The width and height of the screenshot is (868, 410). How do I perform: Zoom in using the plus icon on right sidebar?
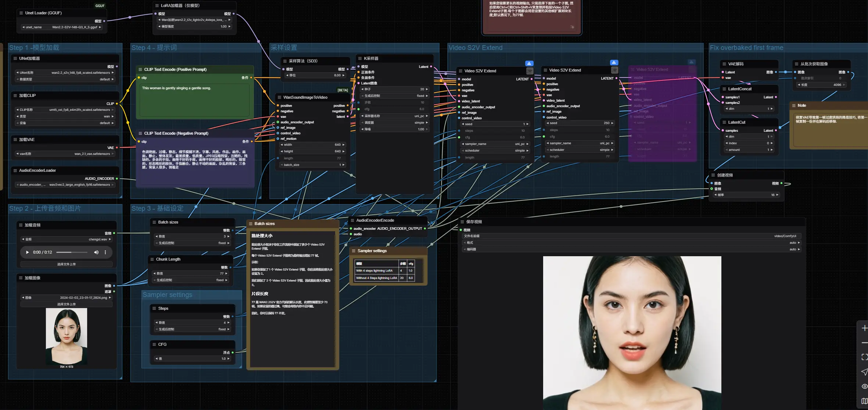[x=864, y=328]
